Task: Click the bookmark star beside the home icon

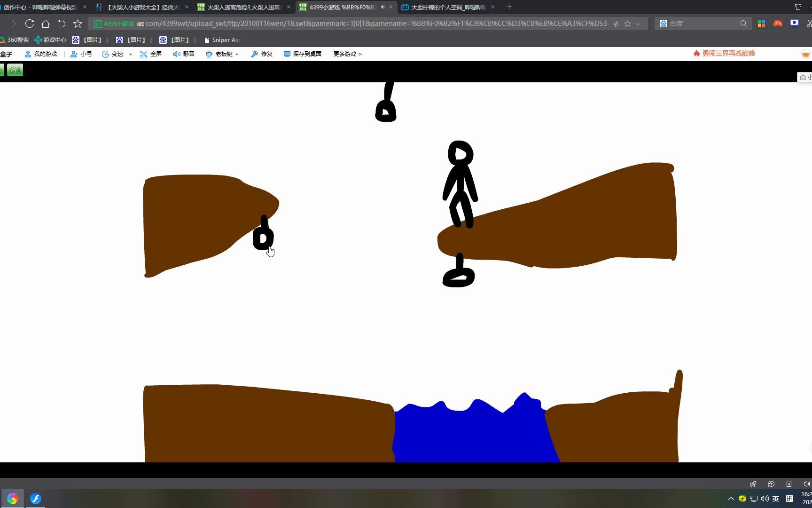Action: 78,24
